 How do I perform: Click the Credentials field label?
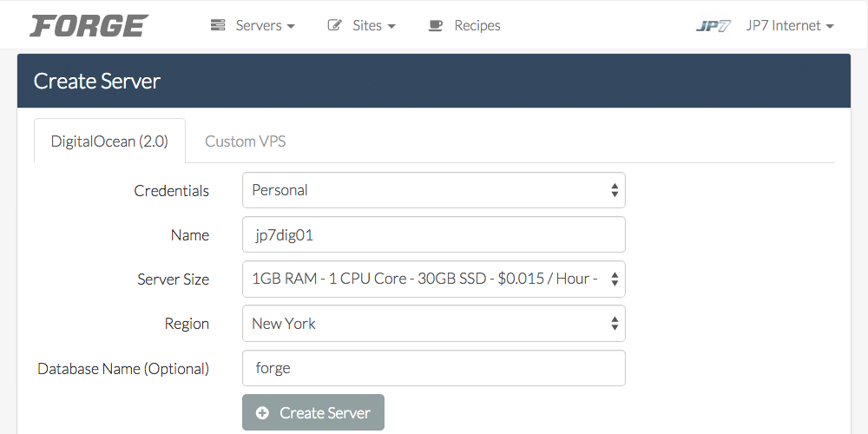[172, 191]
